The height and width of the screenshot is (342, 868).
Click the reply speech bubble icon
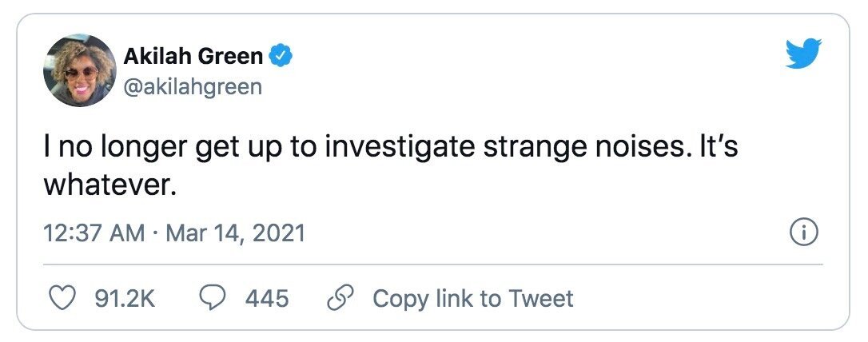click(x=212, y=299)
